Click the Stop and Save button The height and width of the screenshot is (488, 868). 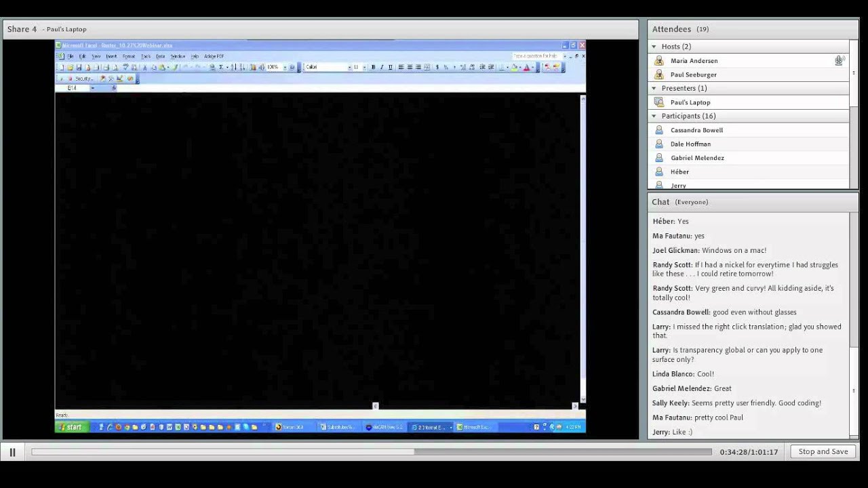[823, 451]
